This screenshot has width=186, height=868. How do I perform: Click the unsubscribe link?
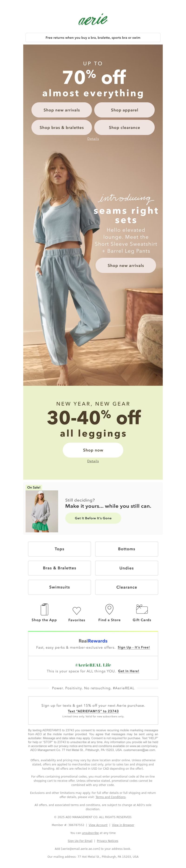pyautogui.click(x=90, y=833)
